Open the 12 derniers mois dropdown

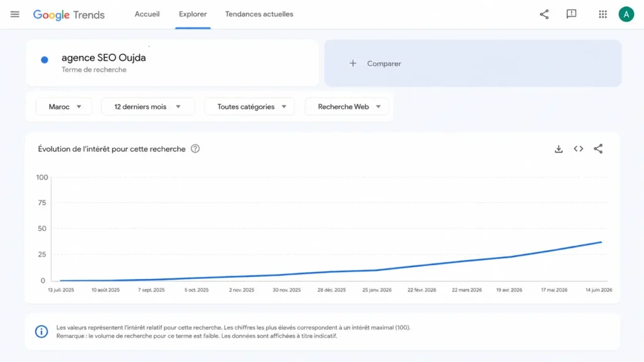148,107
